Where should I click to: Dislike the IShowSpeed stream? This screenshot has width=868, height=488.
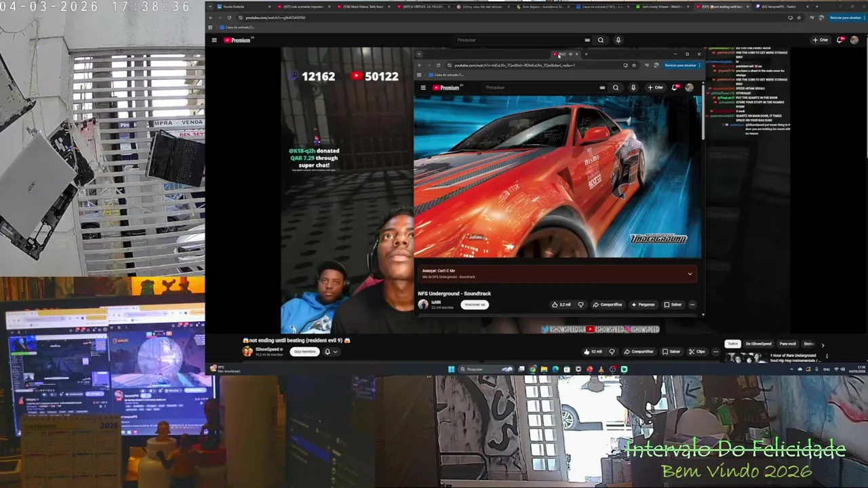[612, 352]
